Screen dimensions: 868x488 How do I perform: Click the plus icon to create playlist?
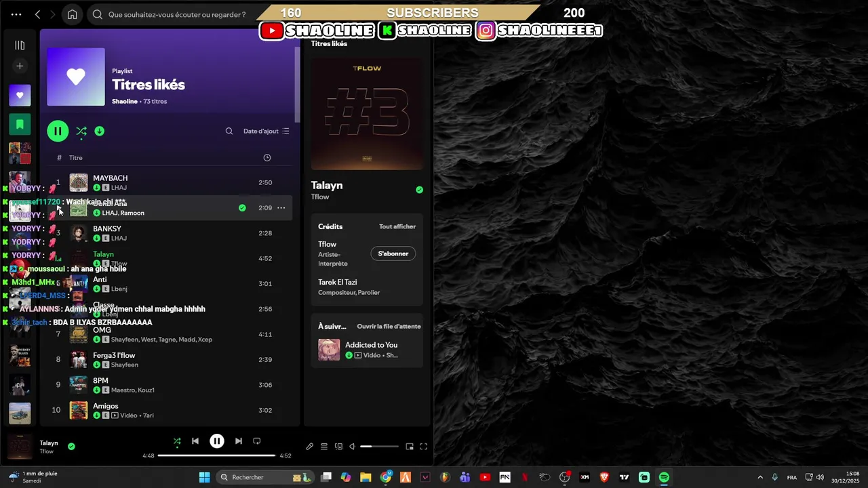click(x=20, y=66)
